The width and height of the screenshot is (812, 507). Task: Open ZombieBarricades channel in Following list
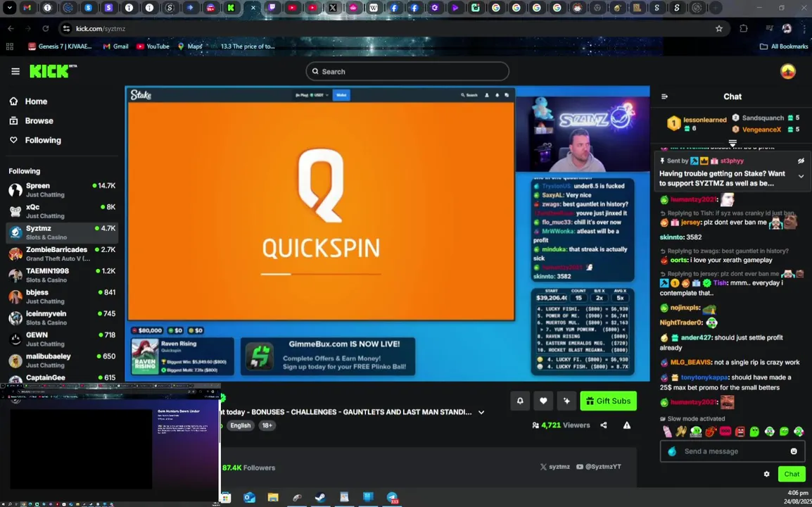click(x=62, y=254)
